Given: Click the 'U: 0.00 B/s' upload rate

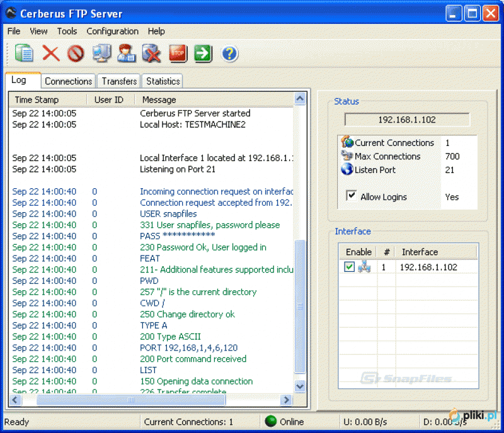Looking at the screenshot, I should pos(365,422).
